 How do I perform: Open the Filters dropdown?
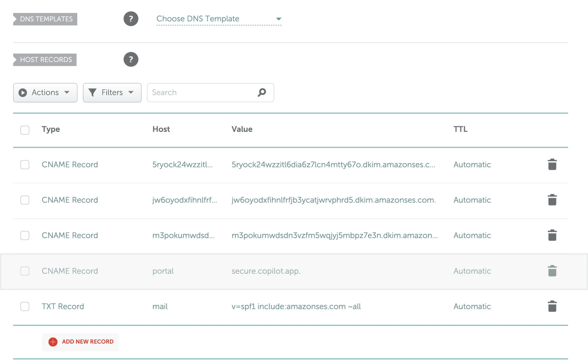112,92
